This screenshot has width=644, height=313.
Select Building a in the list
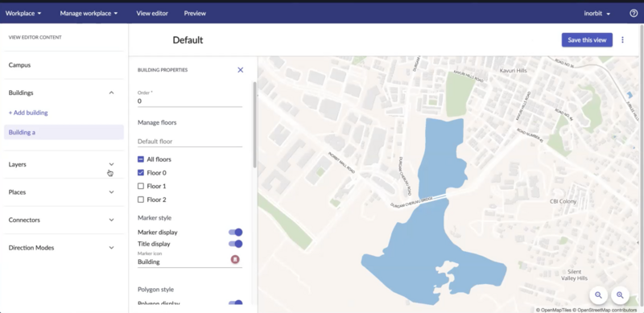point(64,132)
